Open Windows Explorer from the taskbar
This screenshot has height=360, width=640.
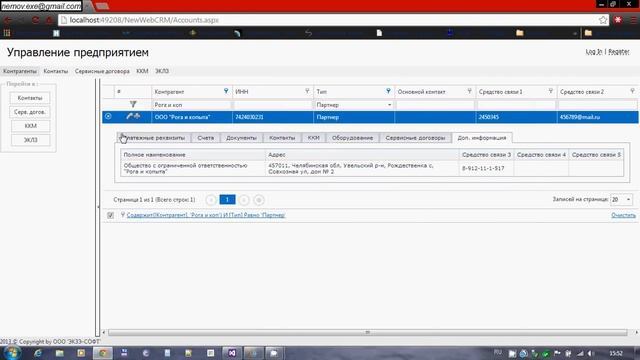pos(60,353)
